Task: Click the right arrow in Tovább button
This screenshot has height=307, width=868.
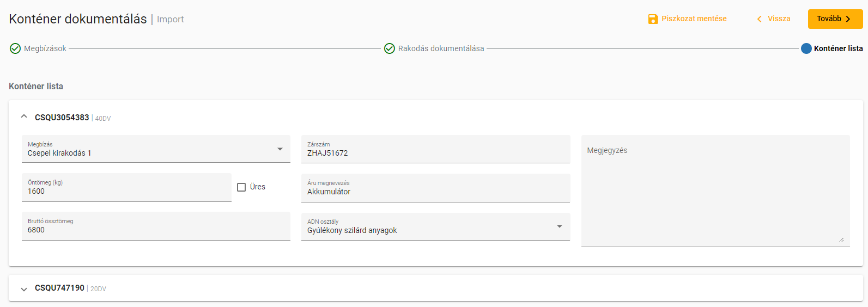Action: click(848, 19)
